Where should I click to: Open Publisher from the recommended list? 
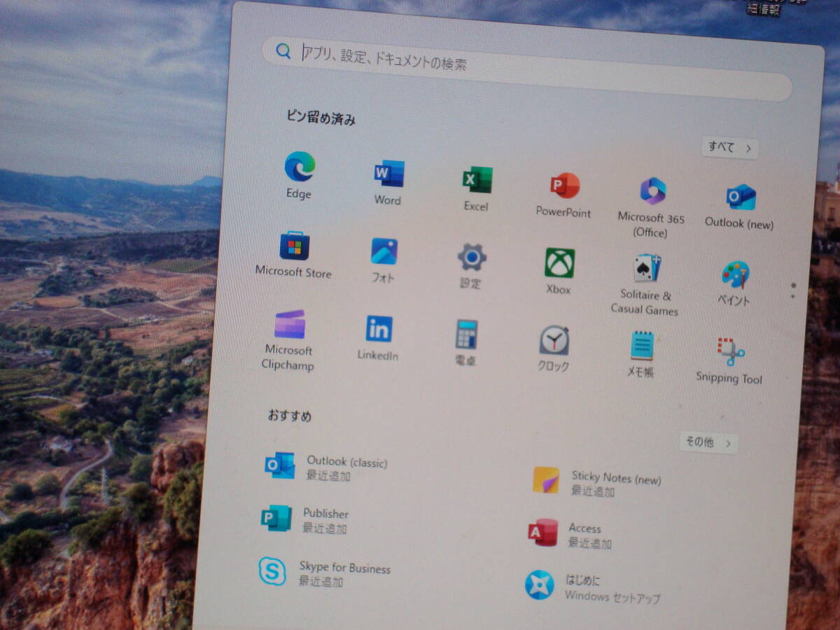(276, 519)
